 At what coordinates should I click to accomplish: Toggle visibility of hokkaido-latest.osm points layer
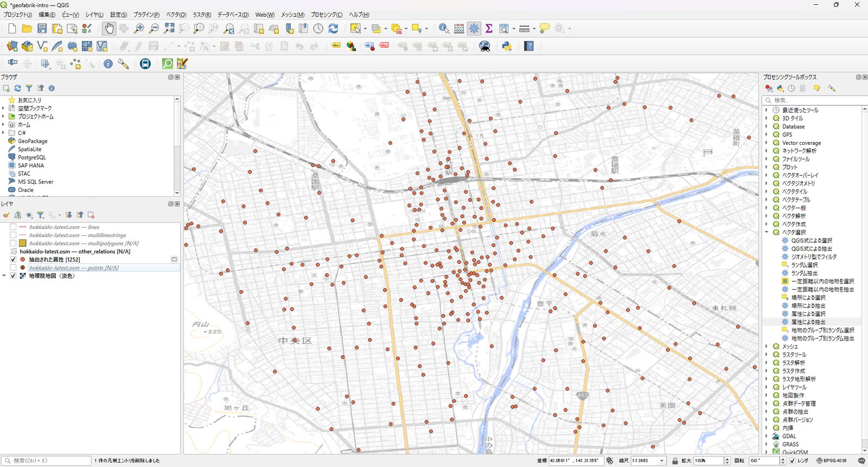click(x=13, y=268)
